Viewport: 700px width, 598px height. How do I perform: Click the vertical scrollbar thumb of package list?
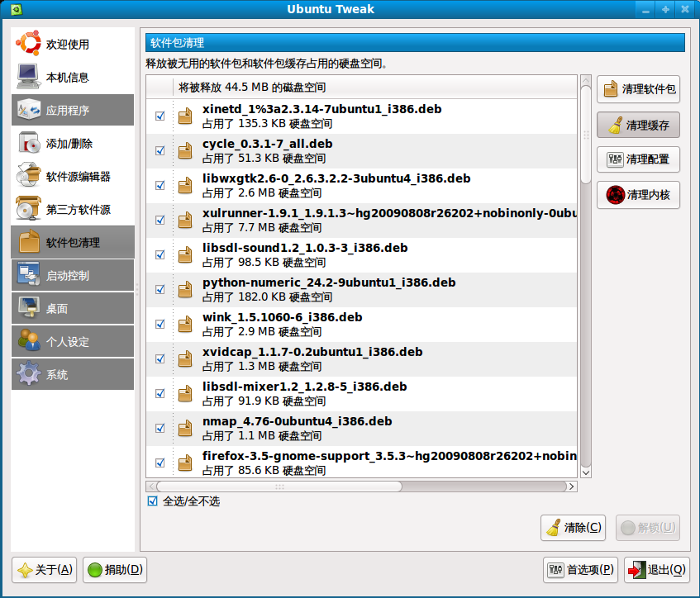point(586,135)
